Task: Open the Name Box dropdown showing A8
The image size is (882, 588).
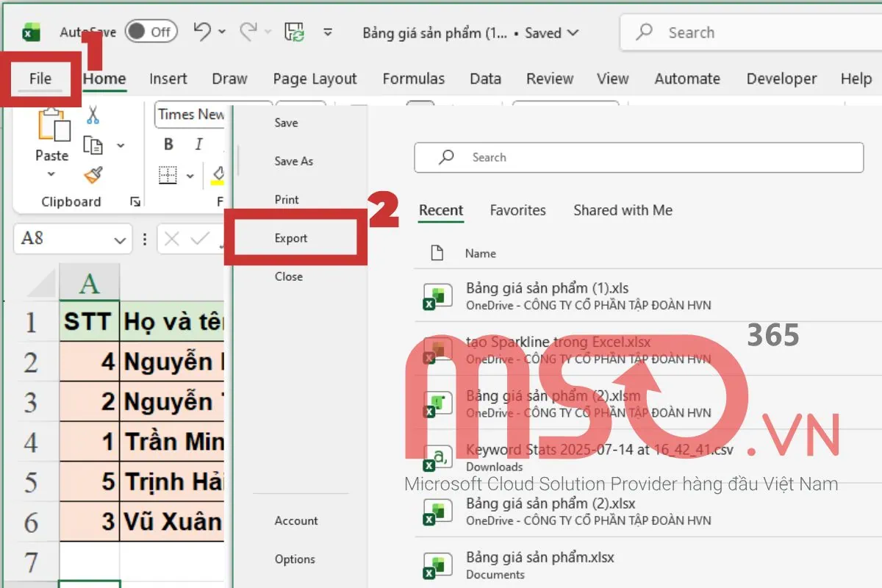Action: pos(120,239)
